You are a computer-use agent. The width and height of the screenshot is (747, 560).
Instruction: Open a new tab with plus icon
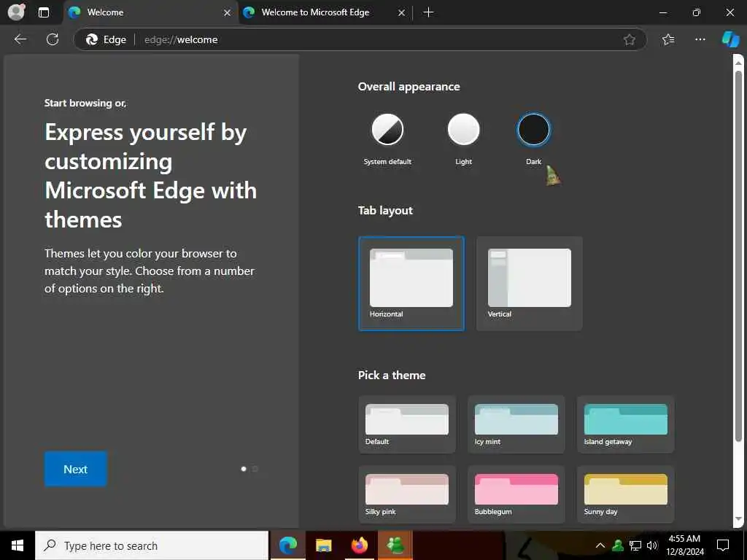(x=428, y=12)
